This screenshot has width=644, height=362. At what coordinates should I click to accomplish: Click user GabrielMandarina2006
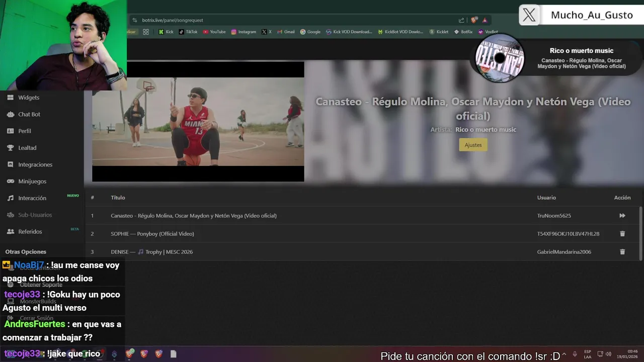[x=564, y=252]
